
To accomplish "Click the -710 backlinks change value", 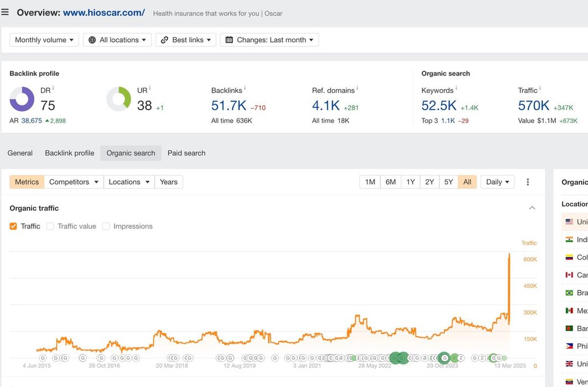I will 258,108.
